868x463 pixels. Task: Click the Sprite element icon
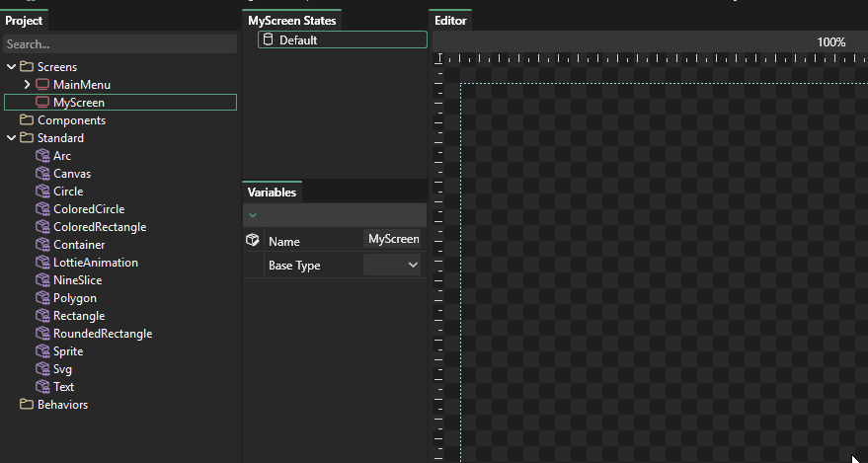(x=42, y=351)
